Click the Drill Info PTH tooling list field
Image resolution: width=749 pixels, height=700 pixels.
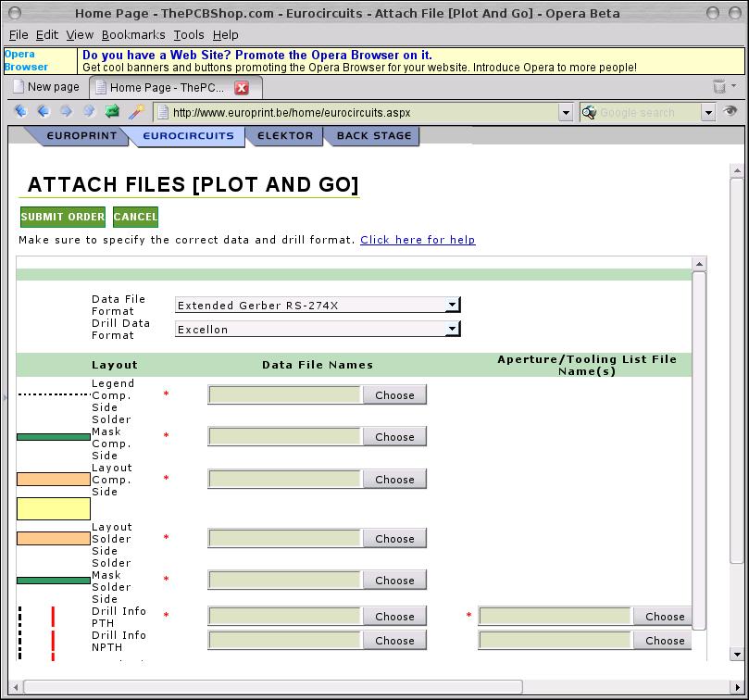pos(556,617)
